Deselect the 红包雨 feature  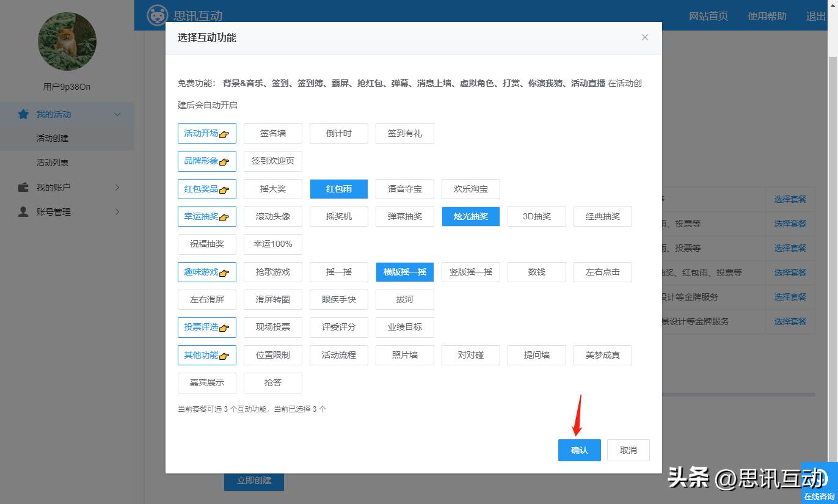pyautogui.click(x=338, y=189)
